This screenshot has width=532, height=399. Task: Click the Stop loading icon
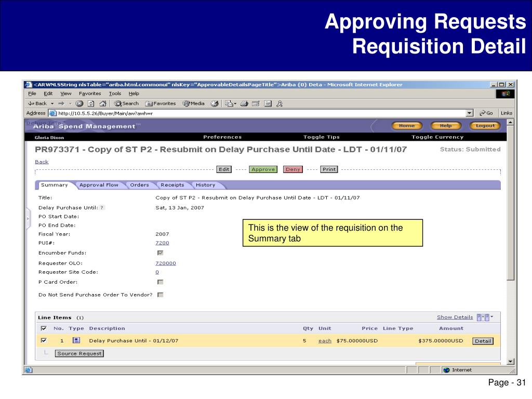(x=79, y=103)
